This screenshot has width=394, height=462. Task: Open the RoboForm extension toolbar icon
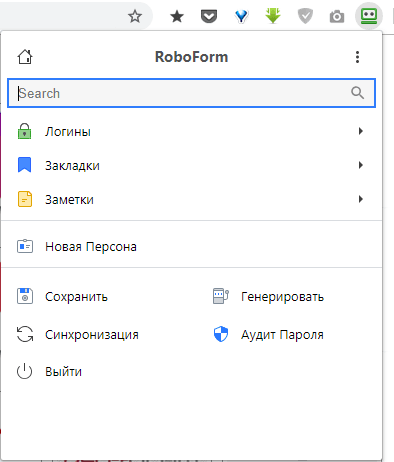[369, 16]
